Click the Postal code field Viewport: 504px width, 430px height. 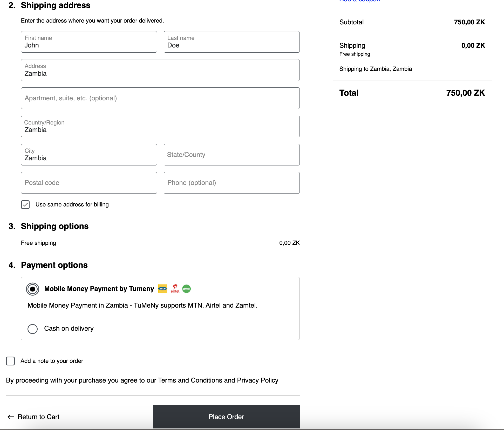[x=89, y=183]
